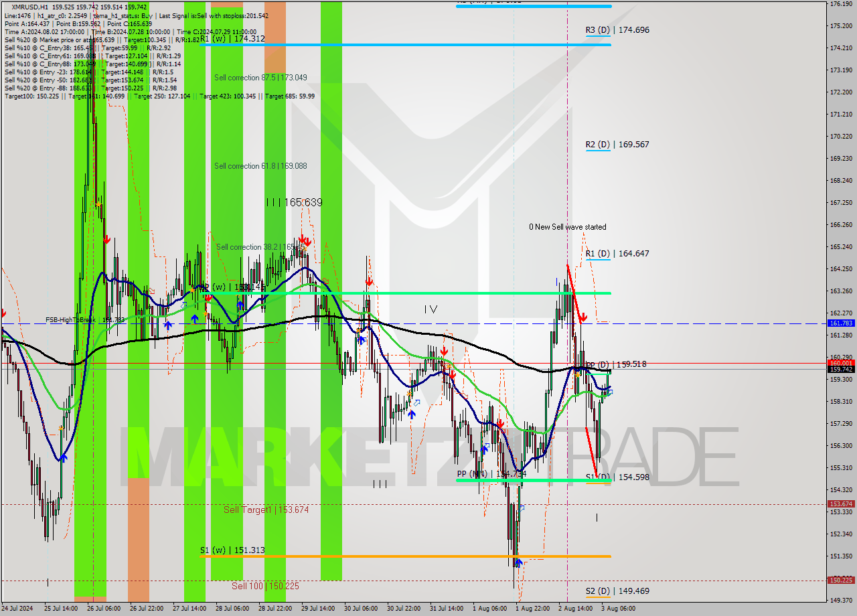
Task: Click the 165.240 price scale label
Action: [x=841, y=246]
